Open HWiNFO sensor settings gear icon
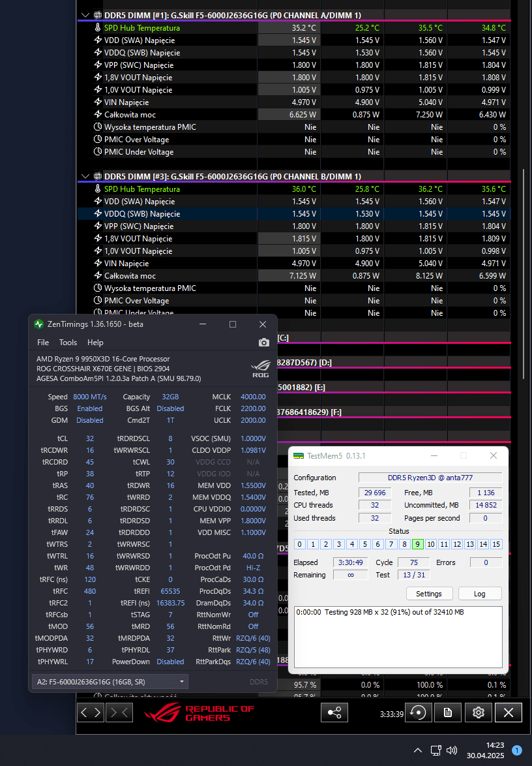Viewport: 532px width, 766px height. click(x=479, y=712)
